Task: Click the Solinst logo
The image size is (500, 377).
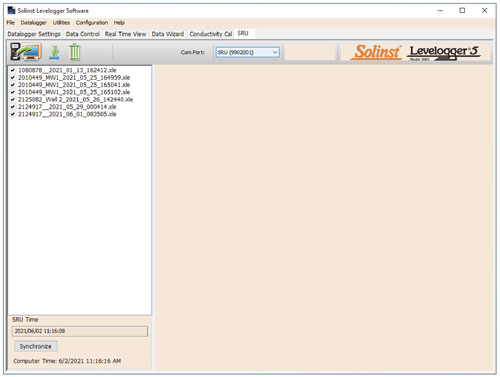Action: tap(377, 52)
